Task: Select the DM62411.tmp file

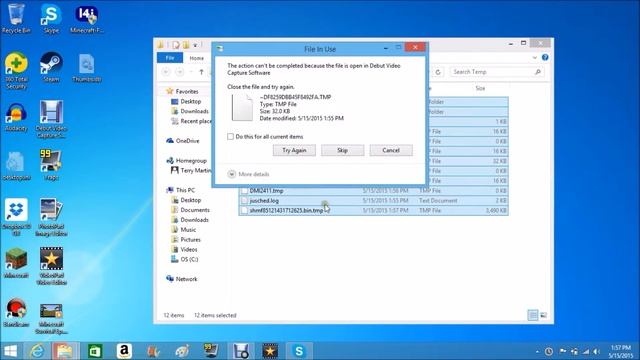Action: click(x=266, y=191)
